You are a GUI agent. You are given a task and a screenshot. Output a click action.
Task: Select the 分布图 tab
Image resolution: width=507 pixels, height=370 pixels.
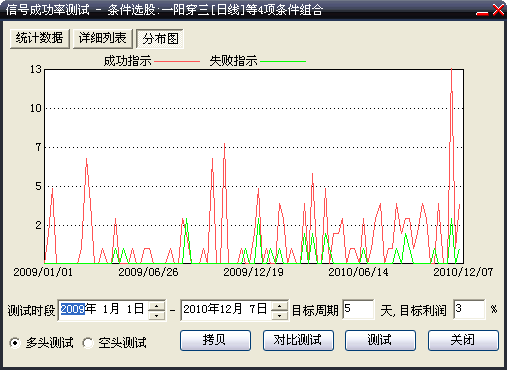tap(160, 38)
